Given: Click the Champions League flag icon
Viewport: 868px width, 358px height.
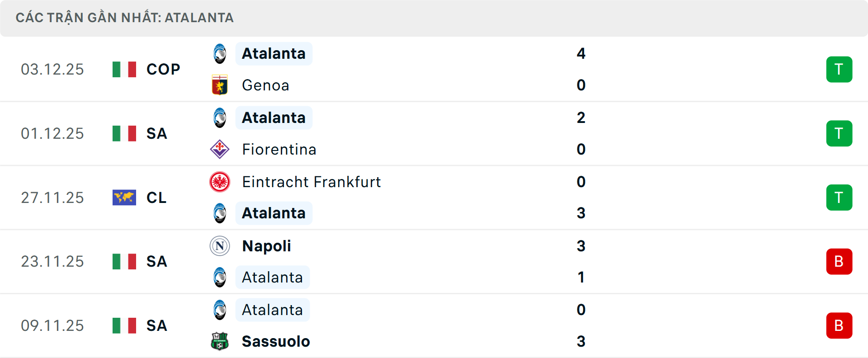Looking at the screenshot, I should [x=124, y=198].
